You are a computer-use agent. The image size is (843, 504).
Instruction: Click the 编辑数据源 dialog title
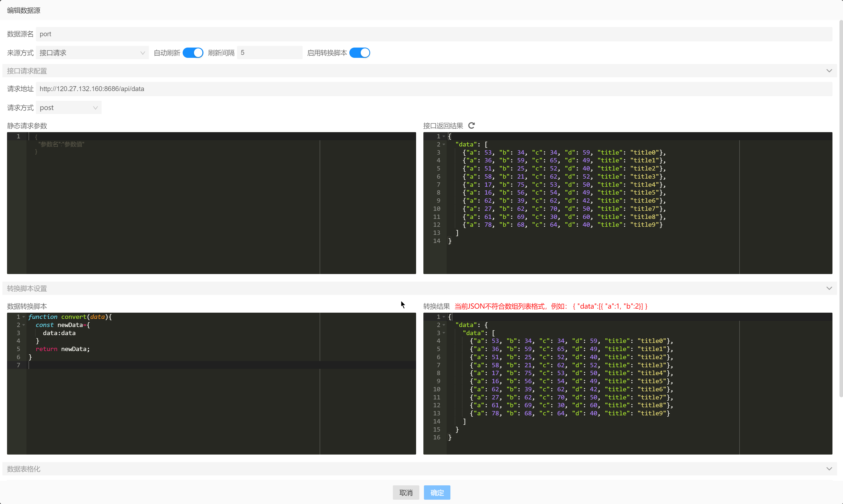coord(24,11)
